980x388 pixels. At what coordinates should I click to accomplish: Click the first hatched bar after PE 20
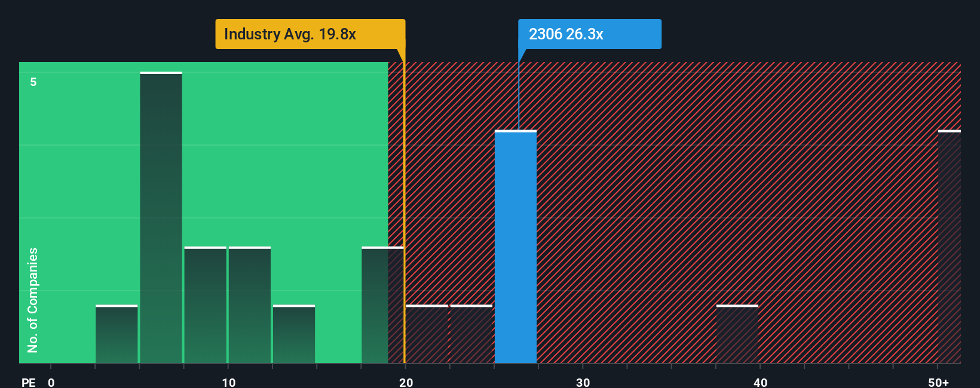pyautogui.click(x=427, y=334)
